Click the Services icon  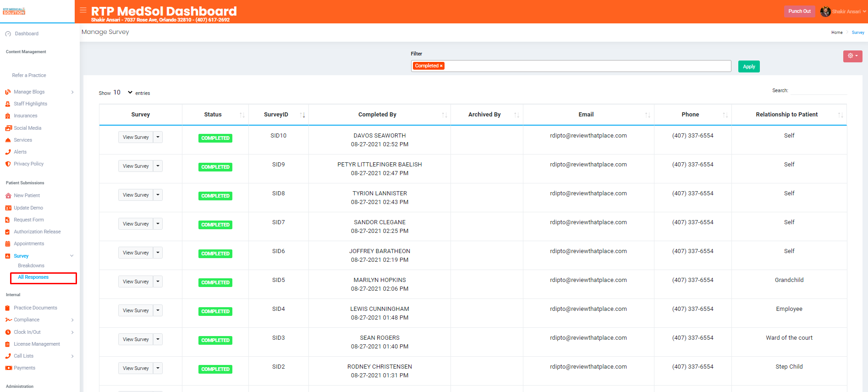(x=8, y=140)
